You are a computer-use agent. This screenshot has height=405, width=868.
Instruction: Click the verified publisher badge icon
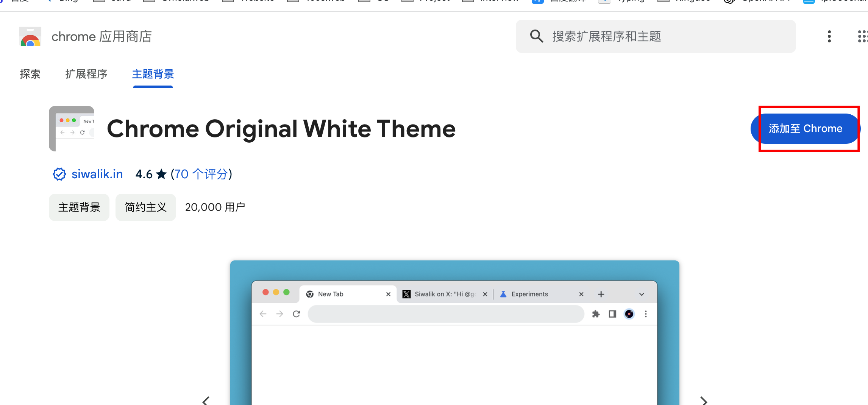[59, 174]
